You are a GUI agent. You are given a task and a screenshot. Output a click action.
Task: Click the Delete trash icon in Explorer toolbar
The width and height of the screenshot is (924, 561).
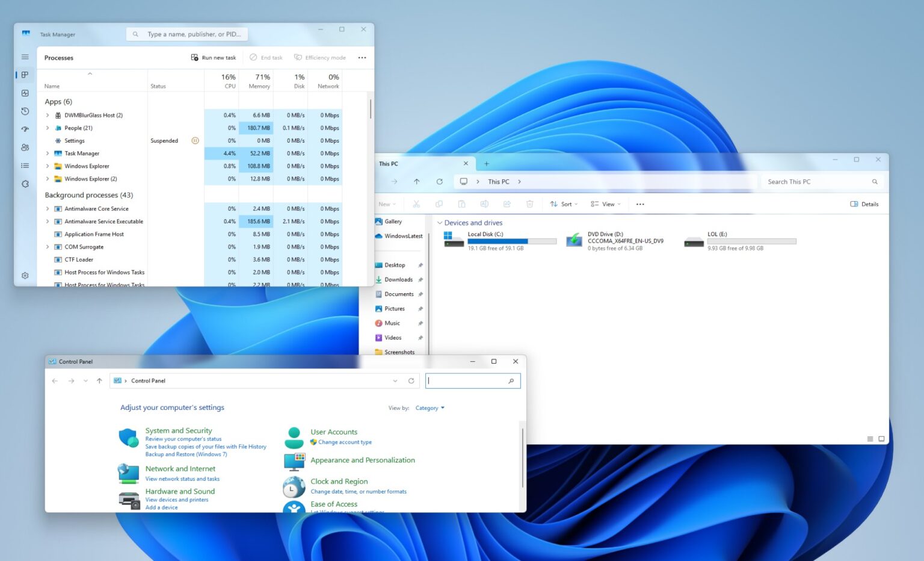(529, 203)
